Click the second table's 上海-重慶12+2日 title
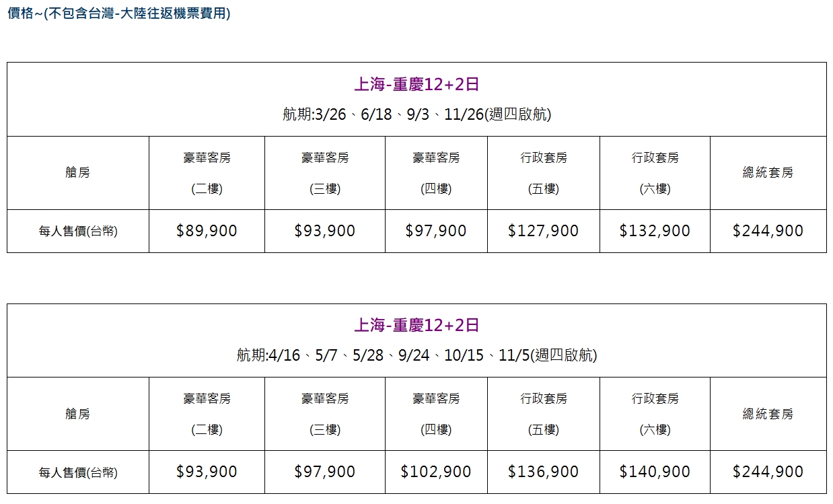The height and width of the screenshot is (504, 833). [416, 326]
